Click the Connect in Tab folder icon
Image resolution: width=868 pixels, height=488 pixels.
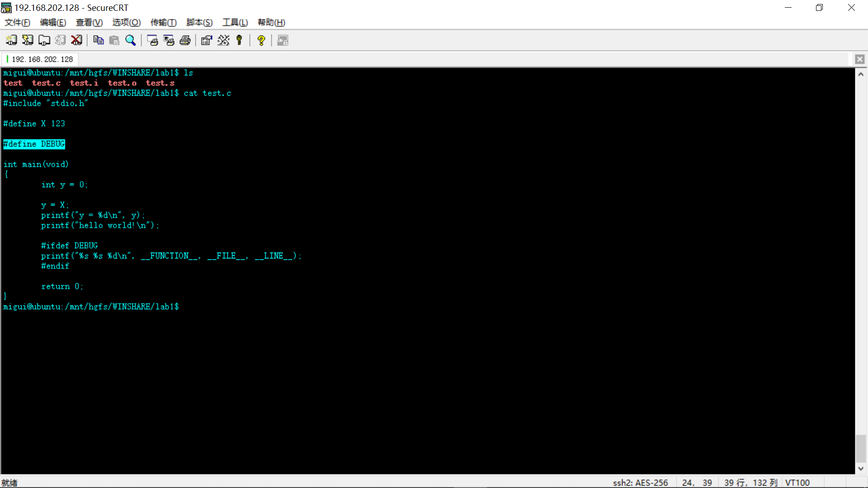pos(44,40)
